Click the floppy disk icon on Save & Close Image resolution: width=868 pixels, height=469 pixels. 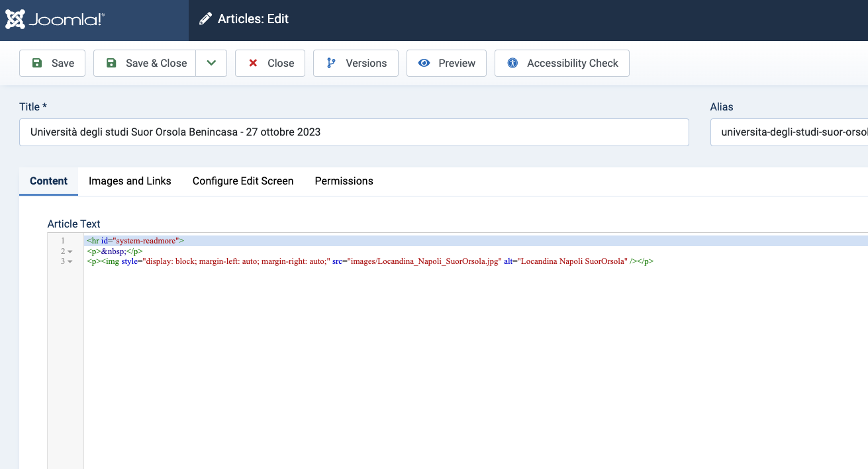click(x=111, y=63)
